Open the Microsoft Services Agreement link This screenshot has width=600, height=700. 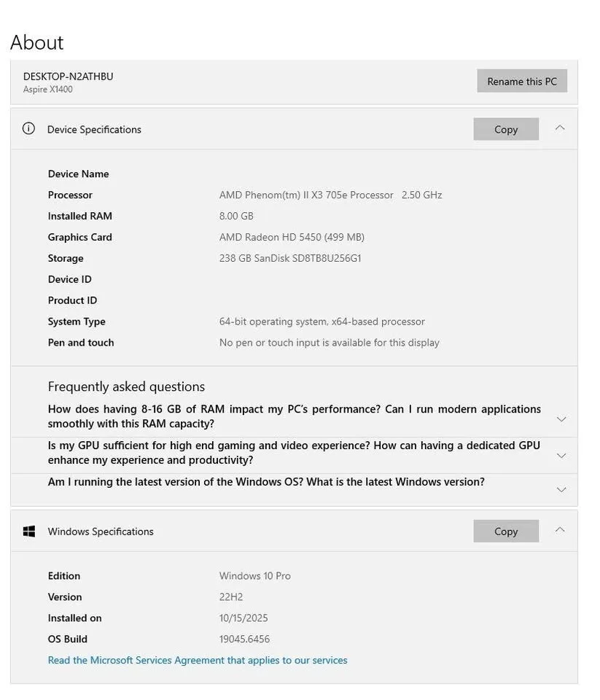(x=198, y=658)
